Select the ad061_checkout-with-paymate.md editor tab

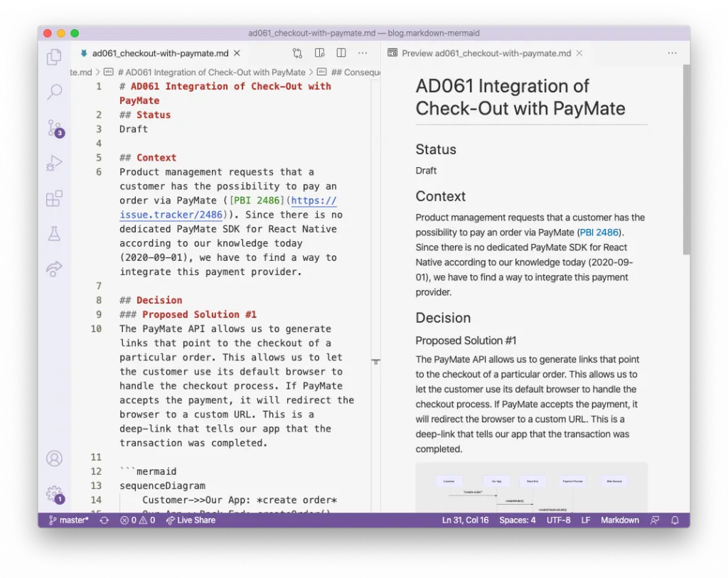(x=160, y=53)
